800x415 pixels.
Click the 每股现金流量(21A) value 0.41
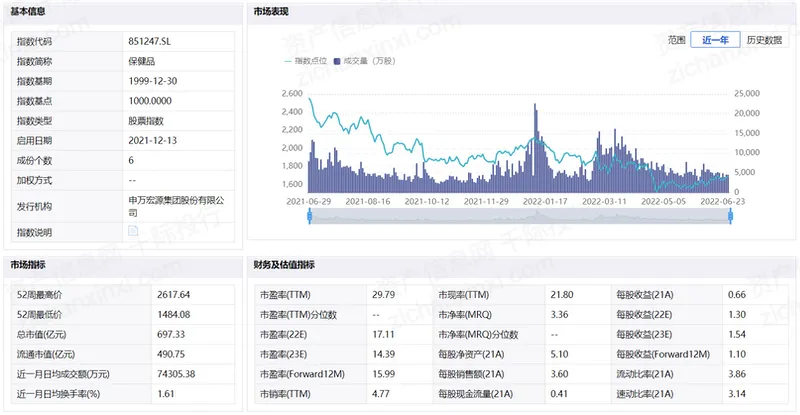pyautogui.click(x=559, y=394)
